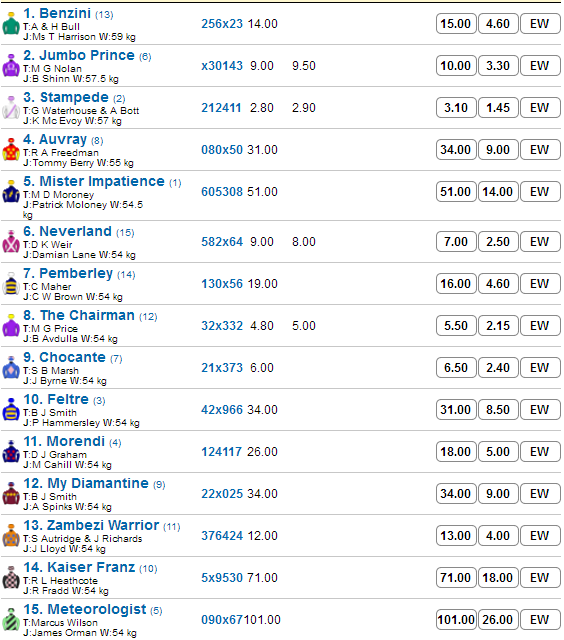Screen dimensions: 564x640
Task: Select Neverland place odds 2.50
Action: pyautogui.click(x=498, y=242)
